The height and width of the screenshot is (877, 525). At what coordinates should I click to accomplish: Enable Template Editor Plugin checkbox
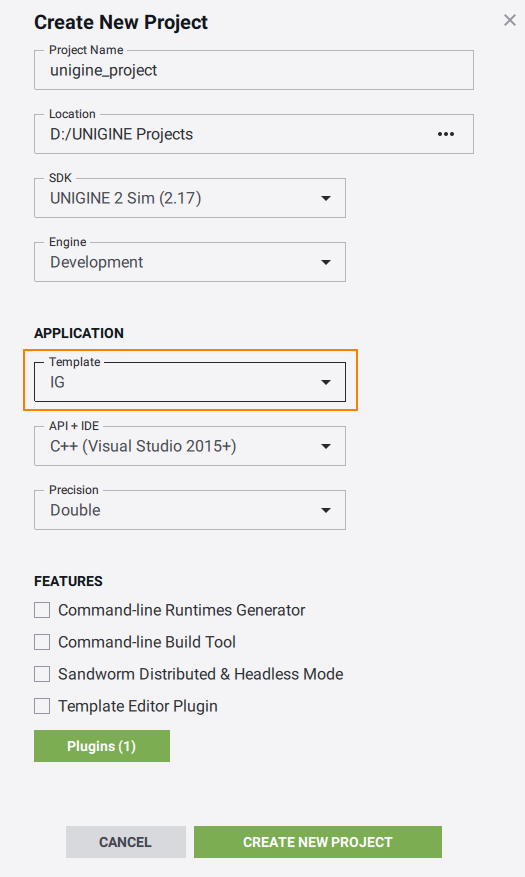click(x=42, y=706)
